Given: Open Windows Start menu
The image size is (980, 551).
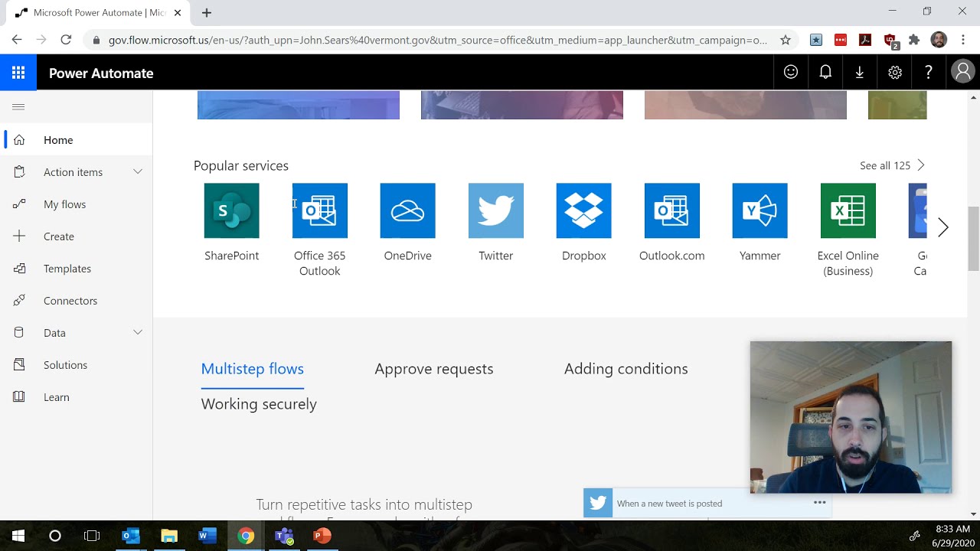Looking at the screenshot, I should tap(18, 536).
